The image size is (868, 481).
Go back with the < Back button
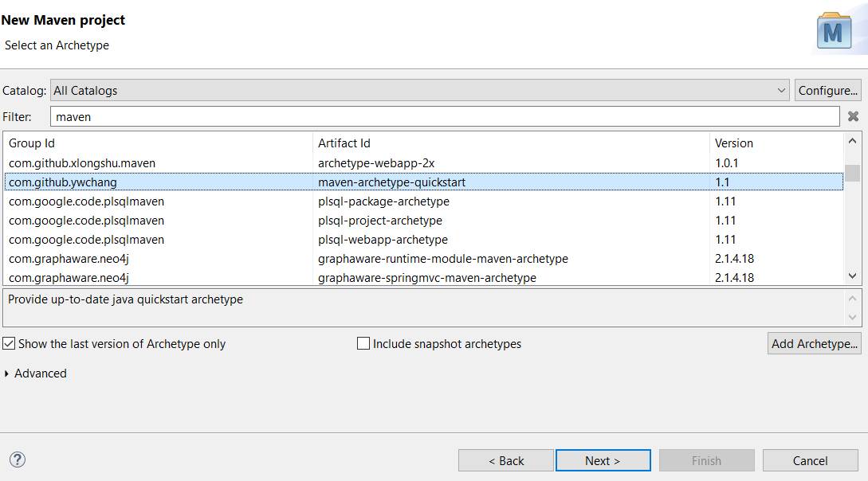pos(506,460)
